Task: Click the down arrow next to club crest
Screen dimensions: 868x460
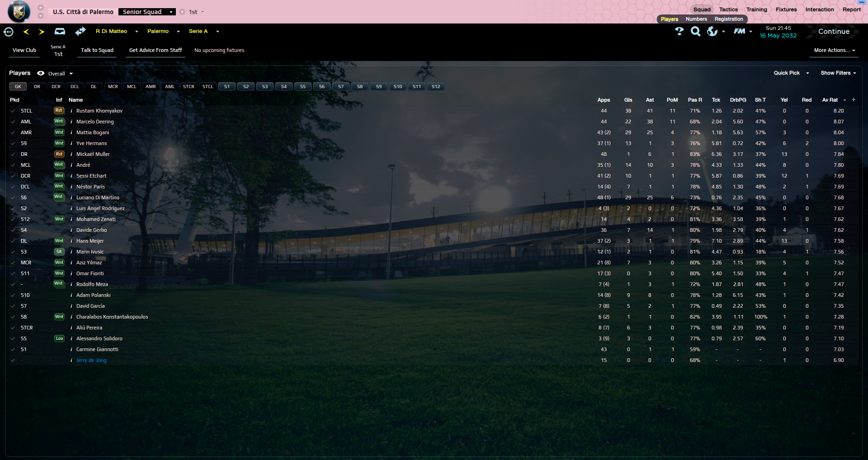Action: click(41, 16)
